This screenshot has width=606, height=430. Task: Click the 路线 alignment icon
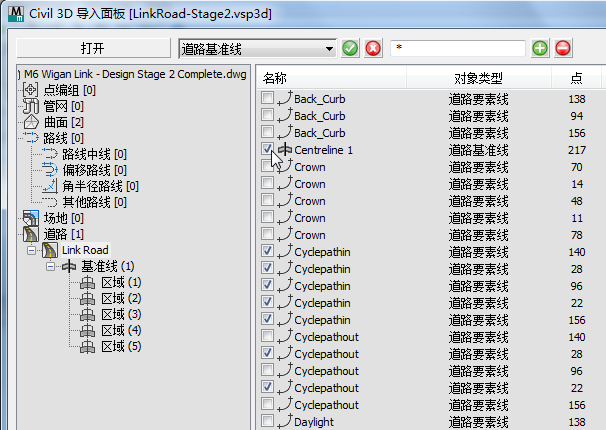pyautogui.click(x=31, y=138)
